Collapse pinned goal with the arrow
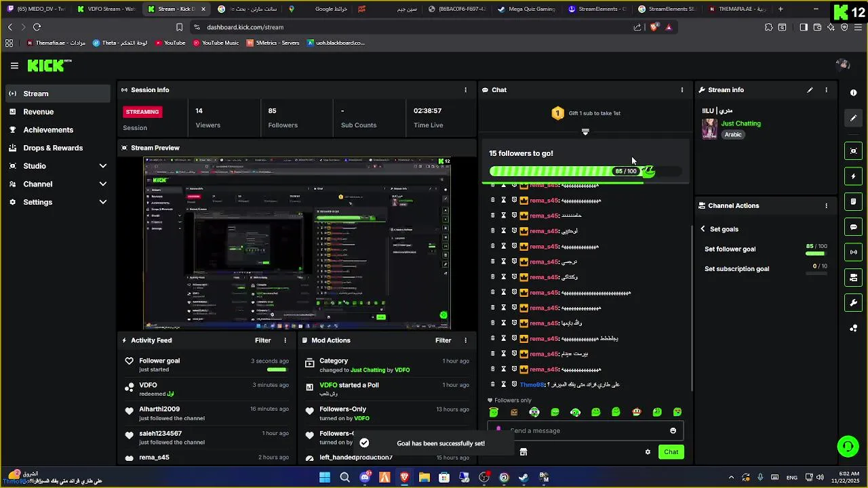 585,132
